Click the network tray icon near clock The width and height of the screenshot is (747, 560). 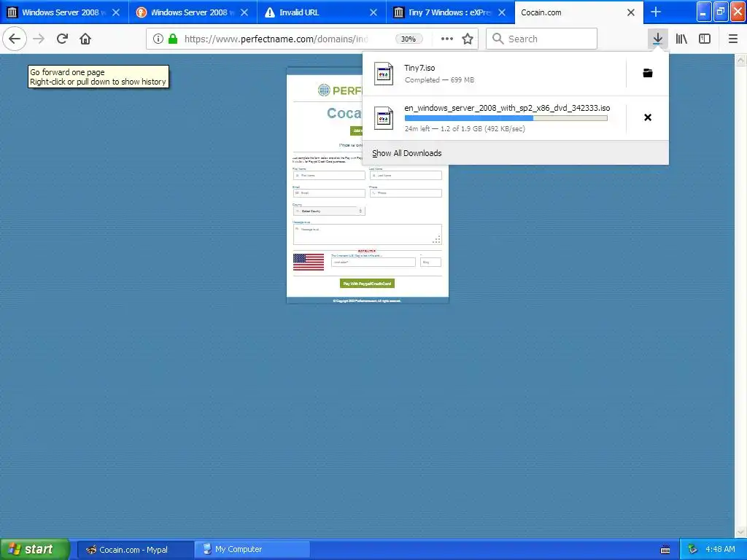point(692,550)
